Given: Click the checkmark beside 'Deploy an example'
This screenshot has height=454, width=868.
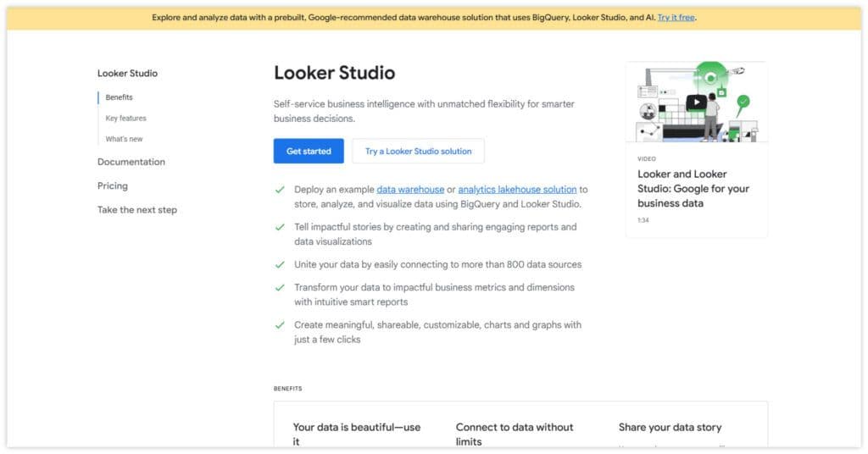Looking at the screenshot, I should [280, 190].
